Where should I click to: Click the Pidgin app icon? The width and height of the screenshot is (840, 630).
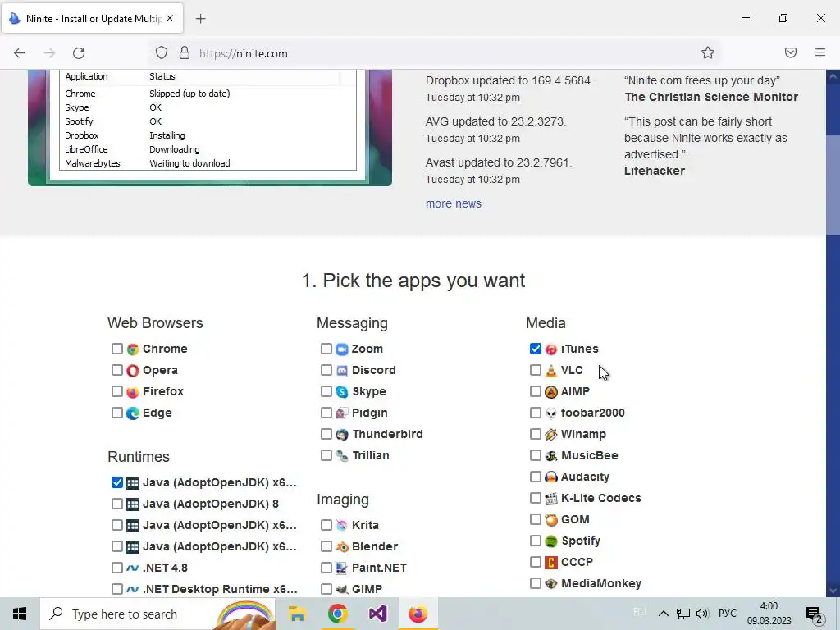click(x=342, y=413)
